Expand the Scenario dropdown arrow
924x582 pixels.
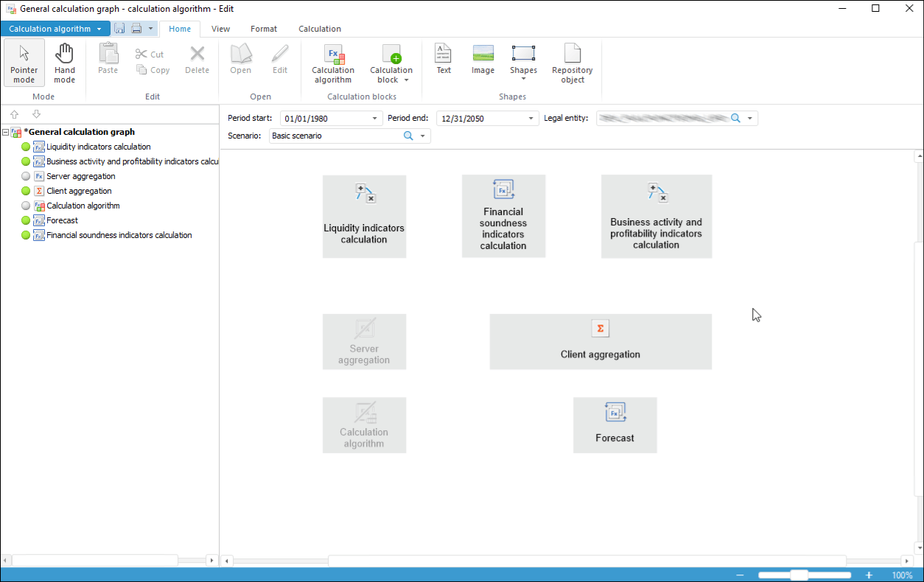coord(423,136)
